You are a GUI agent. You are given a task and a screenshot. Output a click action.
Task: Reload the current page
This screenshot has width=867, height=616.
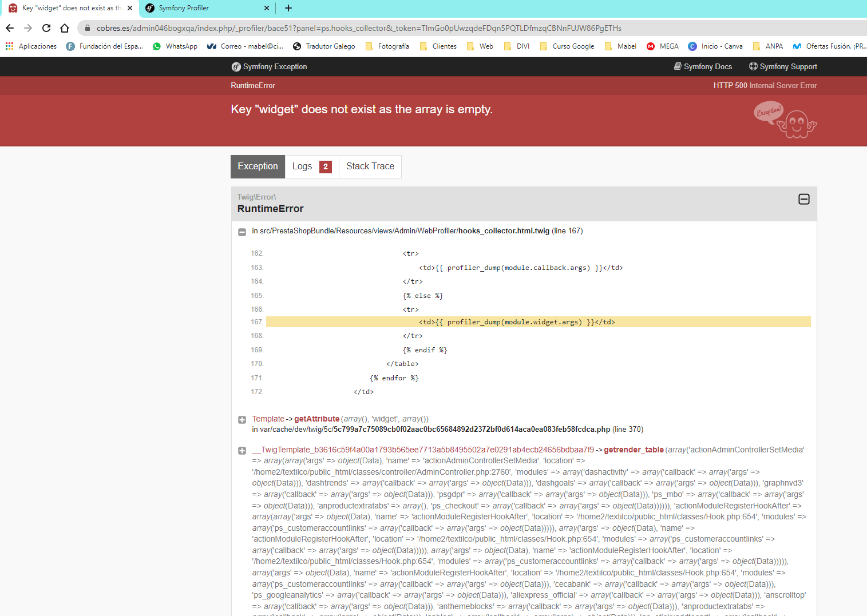pyautogui.click(x=46, y=28)
